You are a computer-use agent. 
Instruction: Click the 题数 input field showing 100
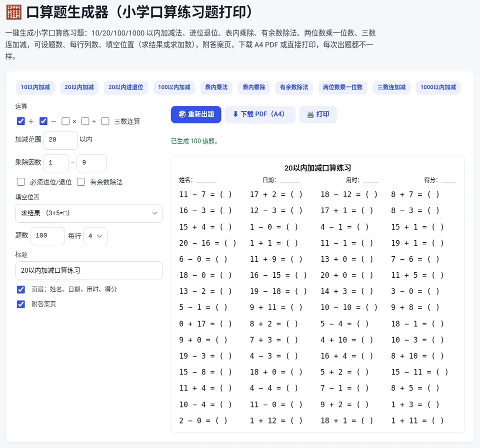click(x=47, y=236)
